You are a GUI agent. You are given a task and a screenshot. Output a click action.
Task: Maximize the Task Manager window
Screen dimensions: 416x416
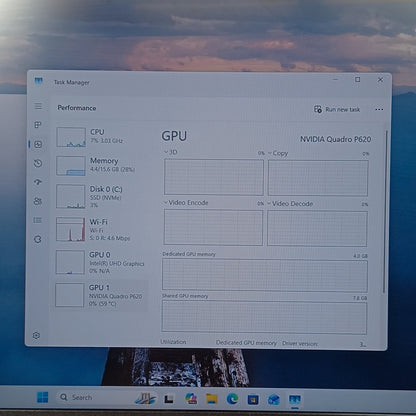pos(358,79)
